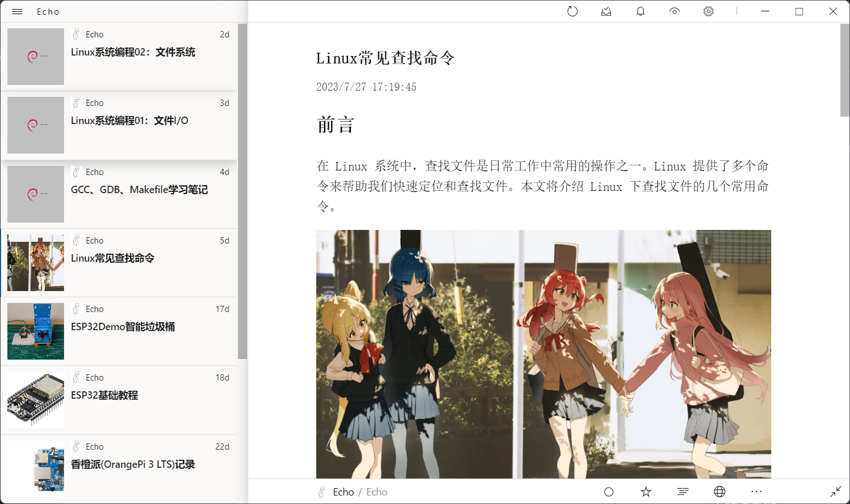This screenshot has width=850, height=504.
Task: Open view options with the eye icon
Action: point(674,11)
